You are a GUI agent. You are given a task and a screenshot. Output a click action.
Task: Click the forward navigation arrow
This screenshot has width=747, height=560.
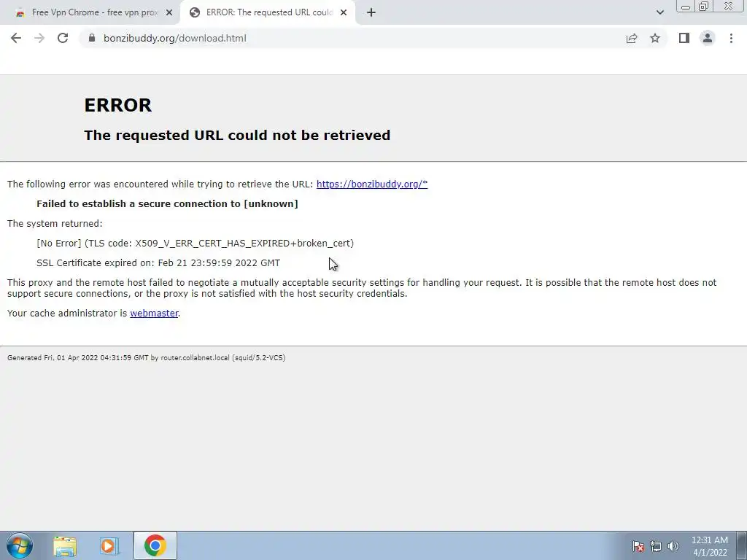pyautogui.click(x=39, y=38)
